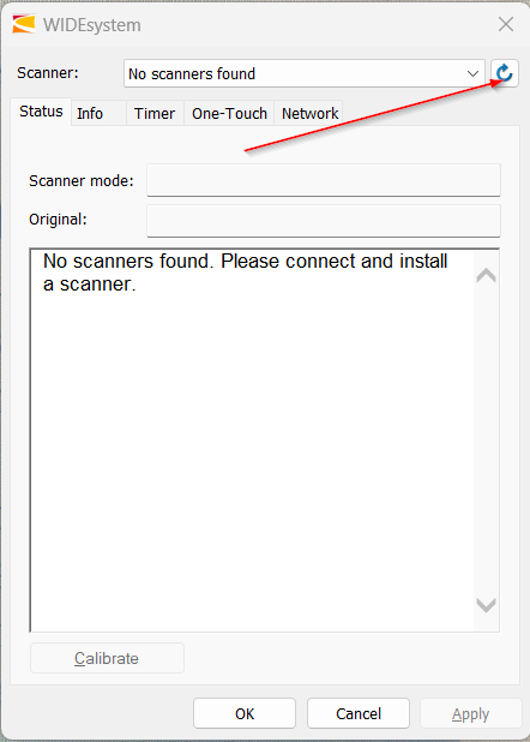530x742 pixels.
Task: Close the WIDEsystem dialog window
Action: point(506,24)
